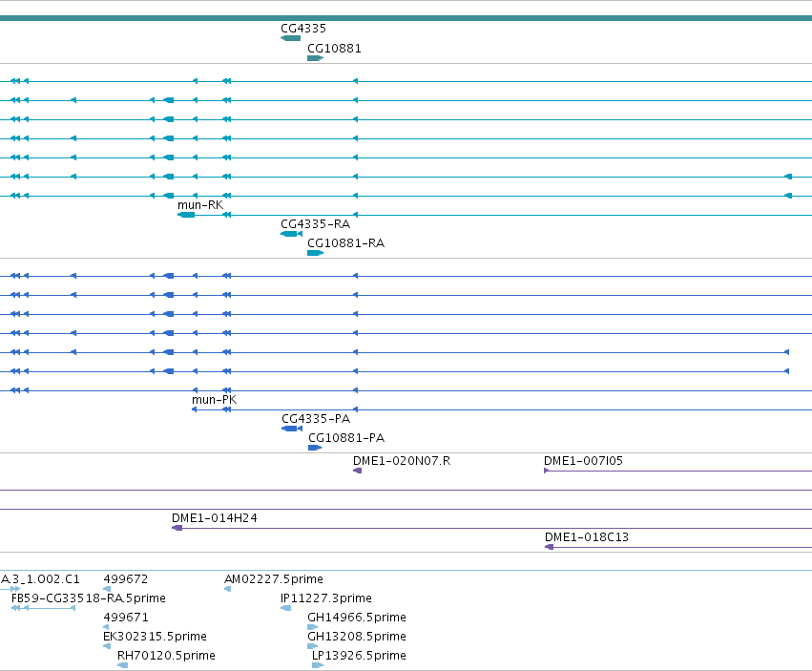Select the RH70120.5prime EST glyph
812x671 pixels.
123,665
